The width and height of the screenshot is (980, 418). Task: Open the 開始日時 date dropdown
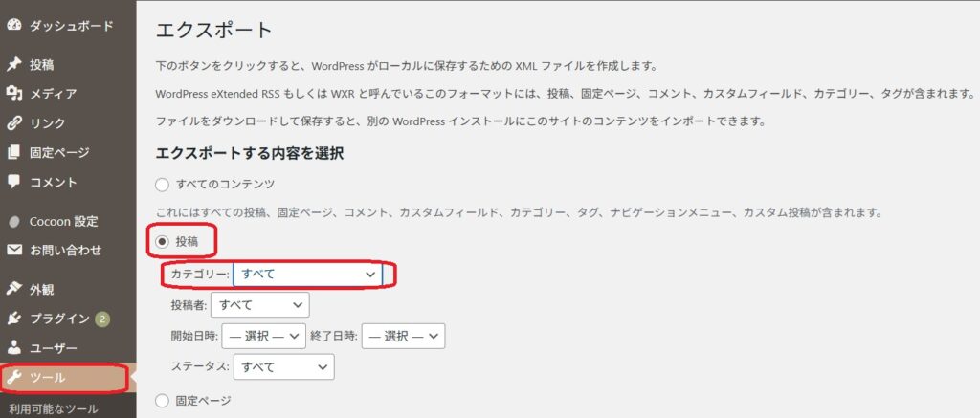point(263,336)
